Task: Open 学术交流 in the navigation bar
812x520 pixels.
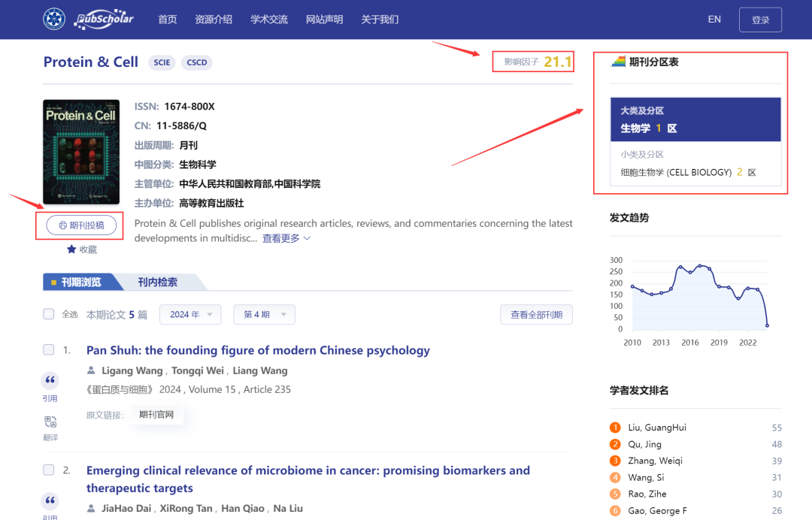Action: click(268, 20)
